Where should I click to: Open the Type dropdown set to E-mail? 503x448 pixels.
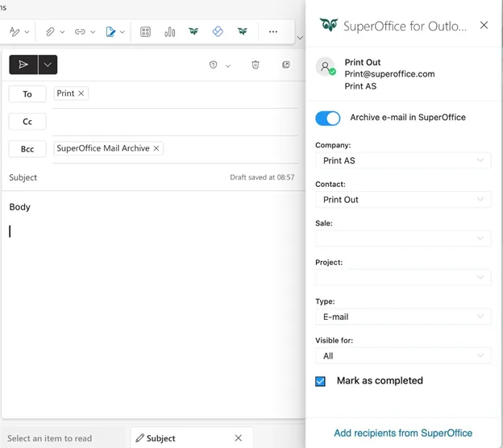(x=402, y=317)
